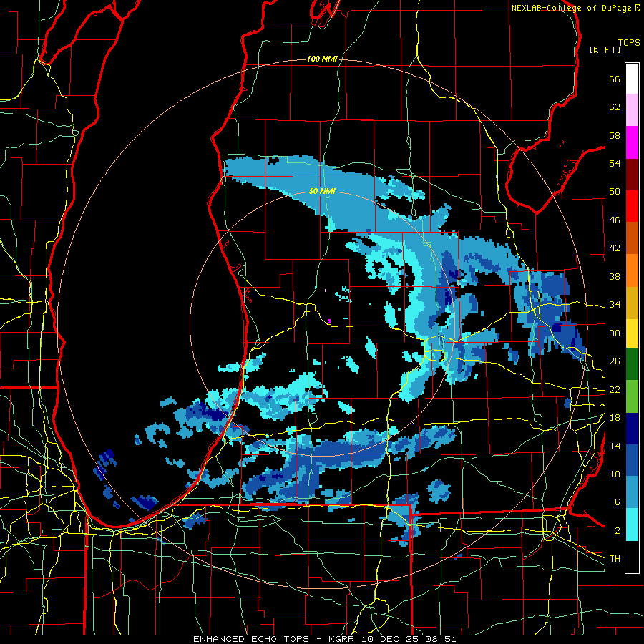Click the 38 legend value
This screenshot has width=644, height=644.
pyautogui.click(x=615, y=276)
